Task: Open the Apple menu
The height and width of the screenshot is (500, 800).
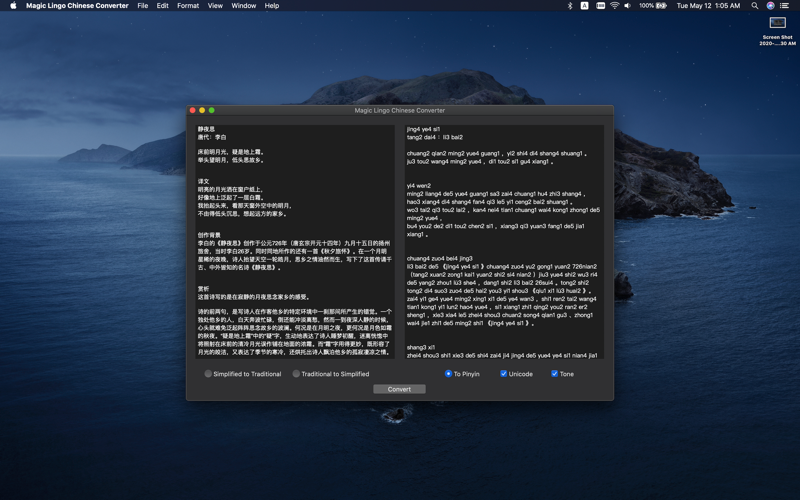Action: click(x=13, y=6)
